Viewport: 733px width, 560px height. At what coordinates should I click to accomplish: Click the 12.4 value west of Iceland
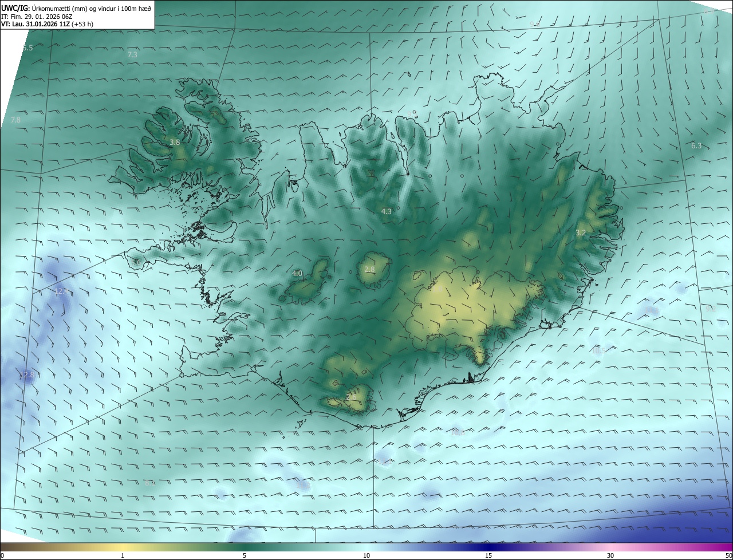(x=61, y=291)
